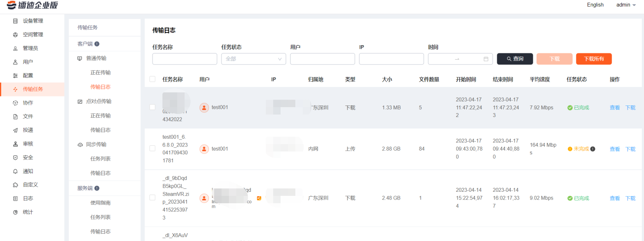Open the 任务状态 dropdown

point(253,59)
